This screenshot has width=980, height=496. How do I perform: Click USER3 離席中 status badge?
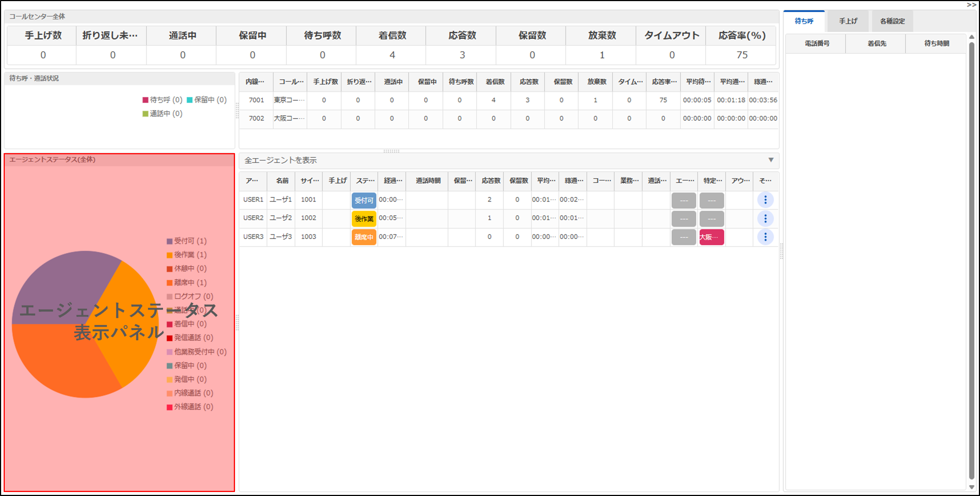click(364, 237)
